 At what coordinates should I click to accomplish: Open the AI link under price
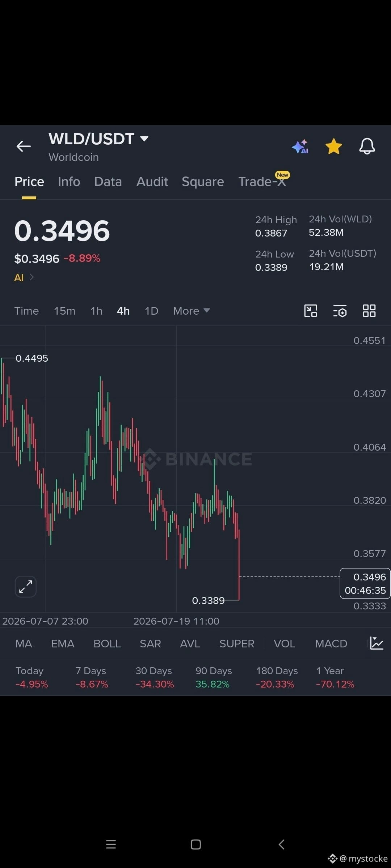[x=24, y=277]
